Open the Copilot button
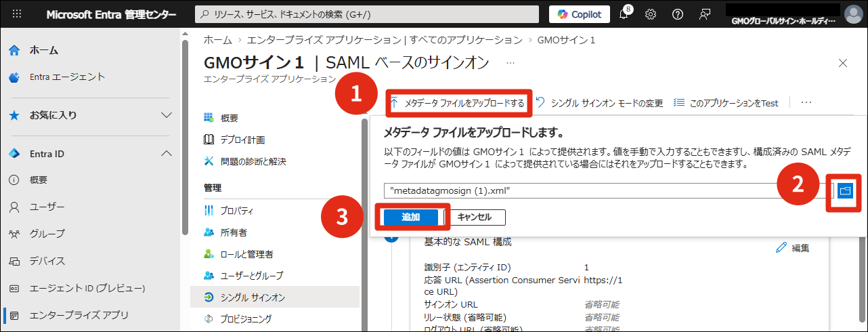 [x=579, y=14]
